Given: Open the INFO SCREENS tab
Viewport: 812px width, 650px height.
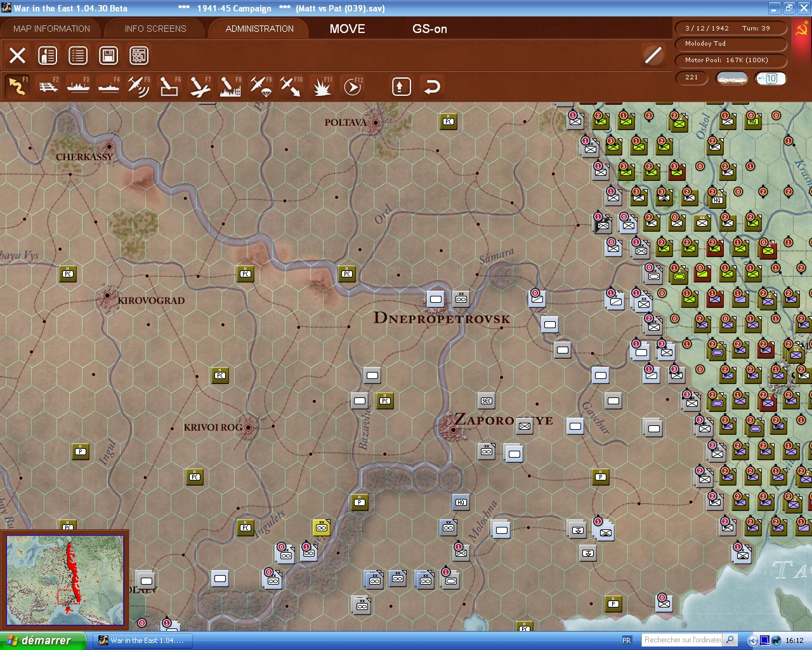Looking at the screenshot, I should pos(155,29).
